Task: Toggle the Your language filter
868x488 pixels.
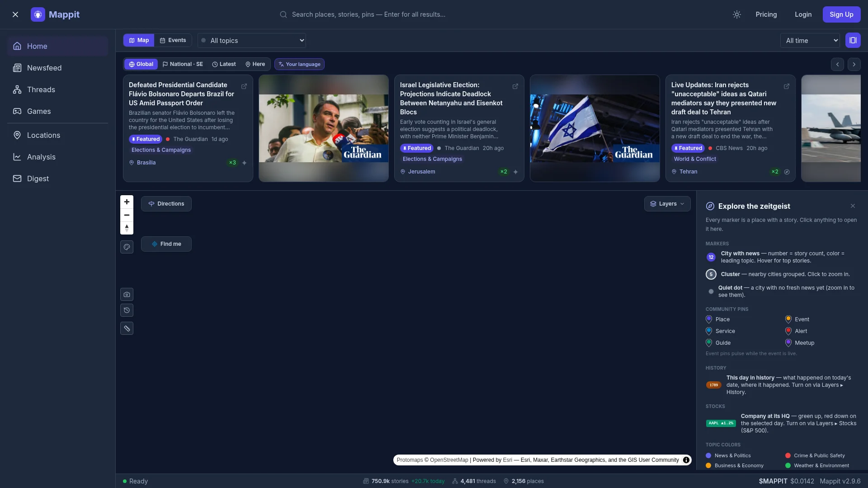Action: pyautogui.click(x=299, y=64)
